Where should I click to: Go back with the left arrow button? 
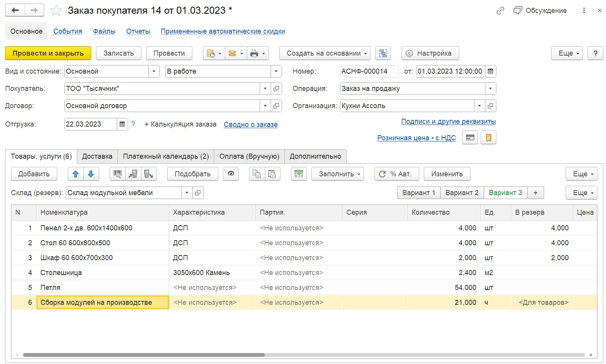pos(15,10)
